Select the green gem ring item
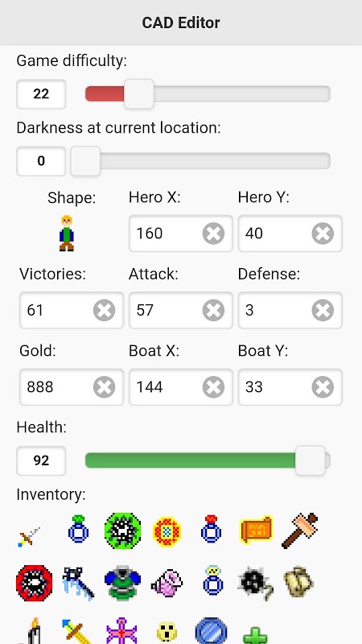362x644 pixels. 78,529
